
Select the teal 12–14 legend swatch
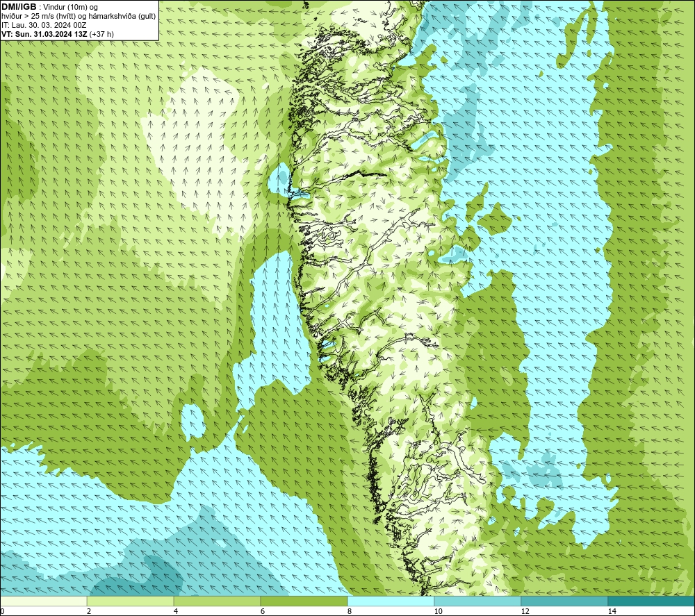pos(564,601)
